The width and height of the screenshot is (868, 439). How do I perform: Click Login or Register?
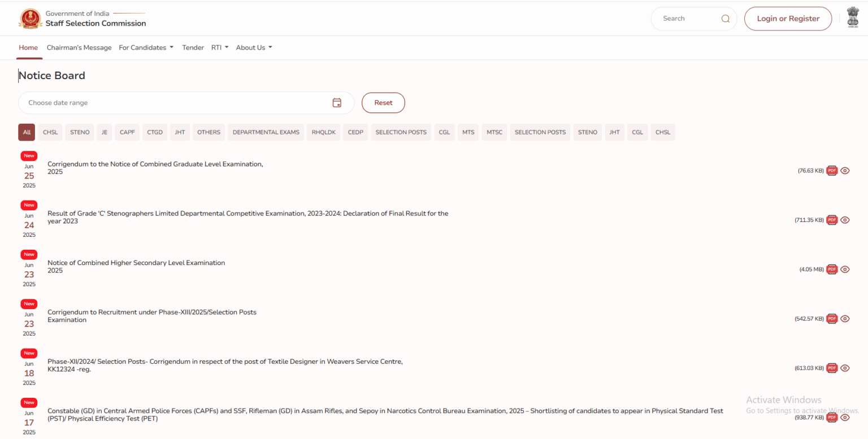pos(788,18)
